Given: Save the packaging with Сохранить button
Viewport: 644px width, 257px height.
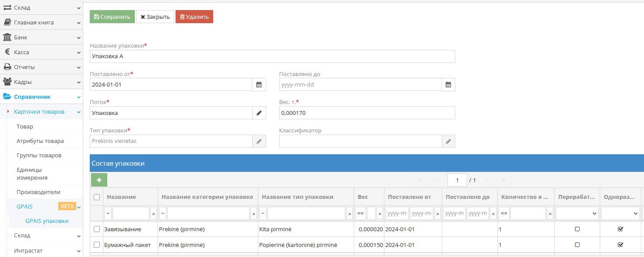Looking at the screenshot, I should click(x=111, y=16).
